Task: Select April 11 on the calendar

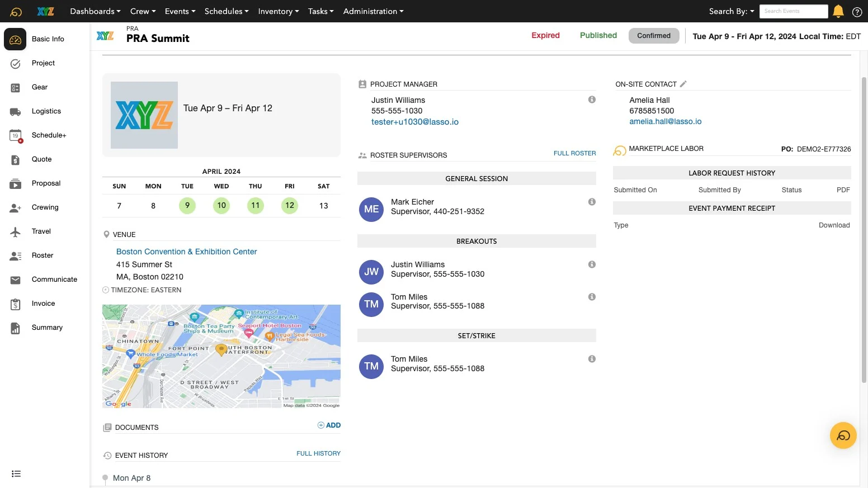Action: point(256,206)
